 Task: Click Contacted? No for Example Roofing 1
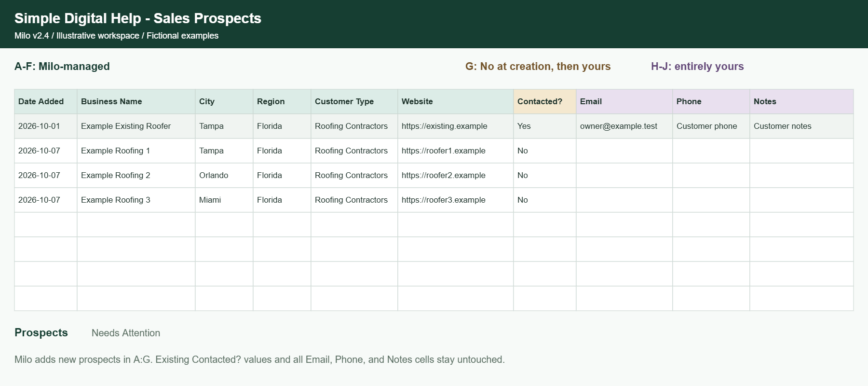(545, 151)
